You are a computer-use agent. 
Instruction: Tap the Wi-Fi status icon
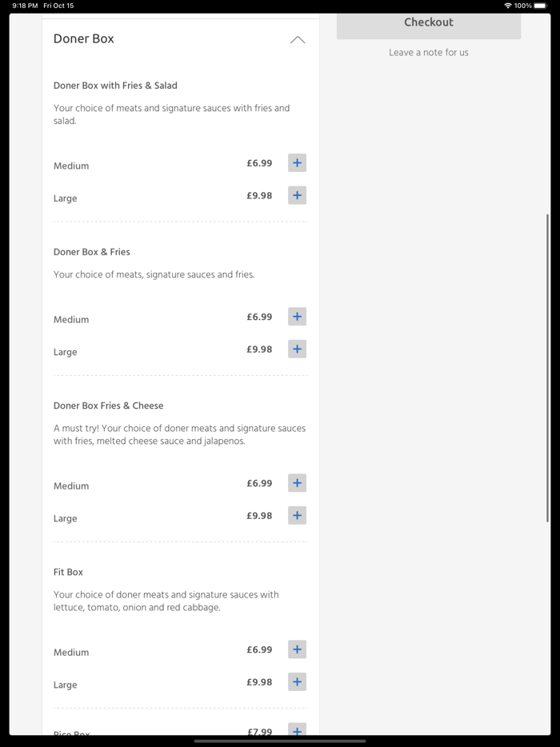[x=507, y=6]
